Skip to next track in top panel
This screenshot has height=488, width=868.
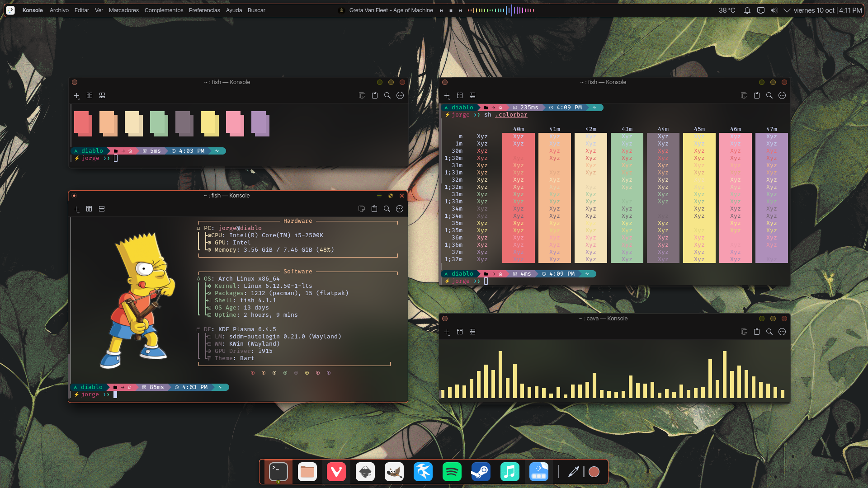[x=460, y=10]
